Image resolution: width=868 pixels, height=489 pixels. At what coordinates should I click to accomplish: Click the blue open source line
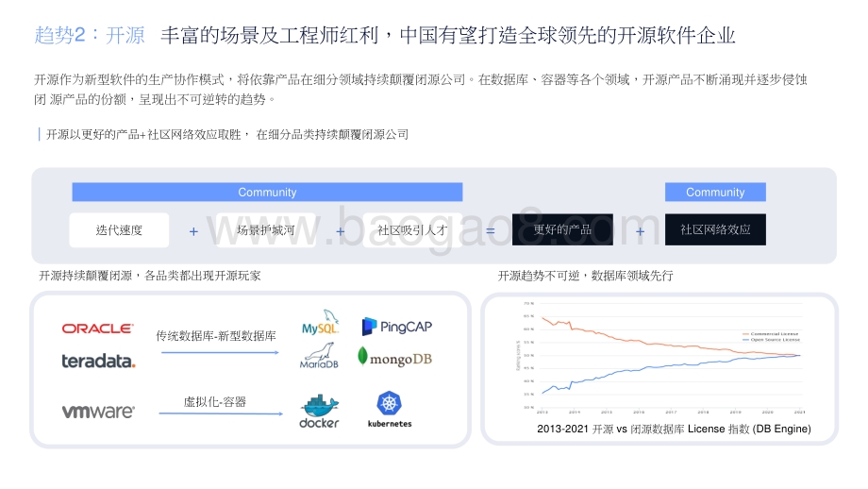pyautogui.click(x=671, y=373)
